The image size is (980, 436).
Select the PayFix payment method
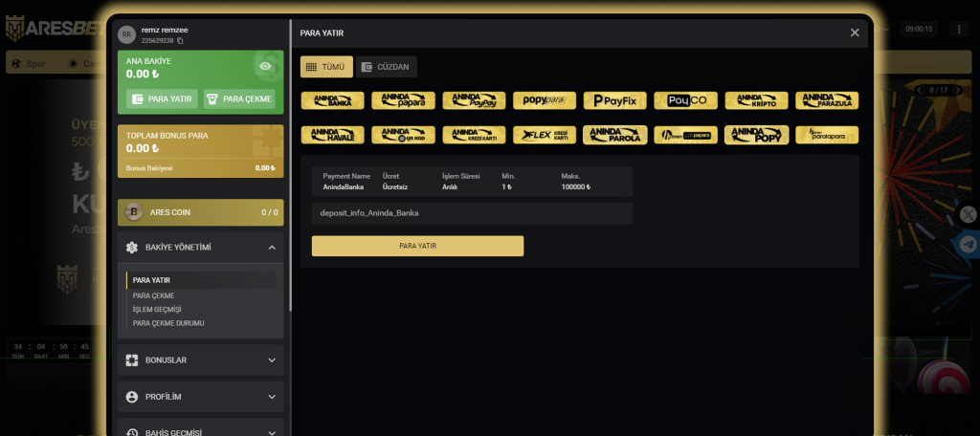pyautogui.click(x=615, y=100)
